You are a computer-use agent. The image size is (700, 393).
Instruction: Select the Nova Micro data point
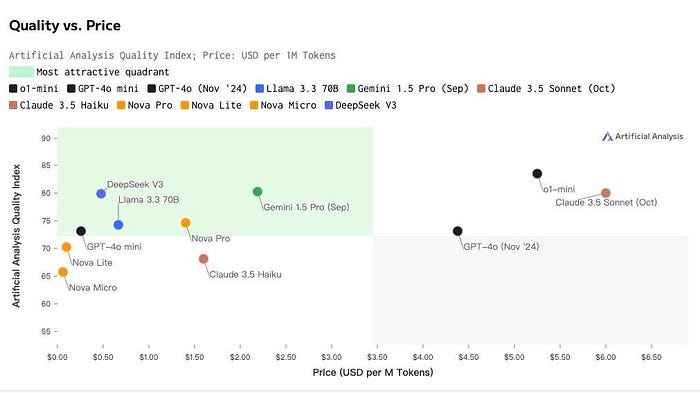[x=63, y=272]
